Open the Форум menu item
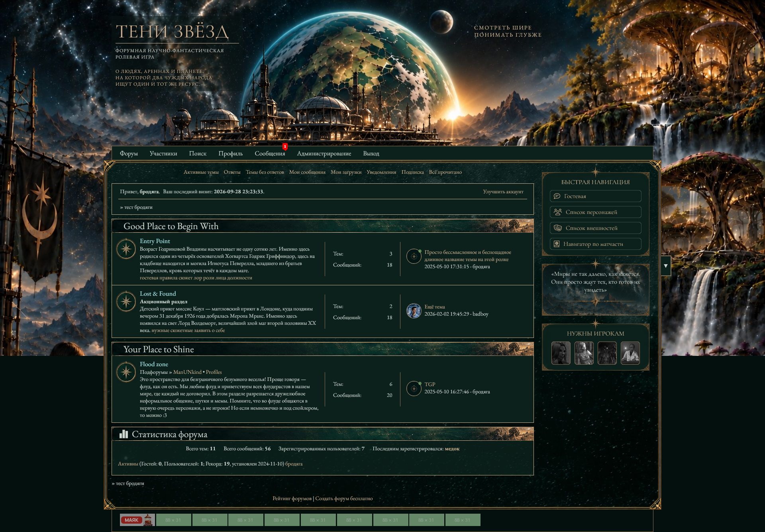The width and height of the screenshot is (765, 532). pos(129,153)
